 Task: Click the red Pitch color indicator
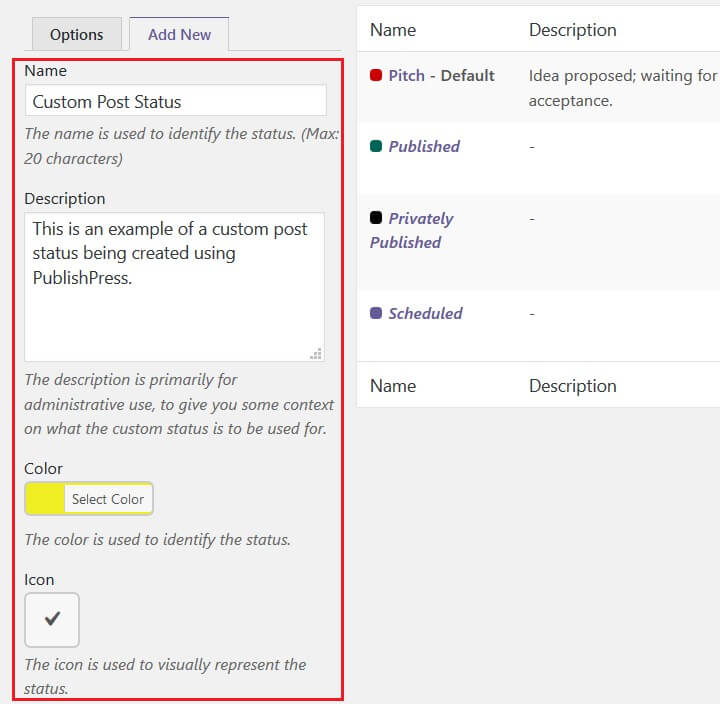point(376,75)
